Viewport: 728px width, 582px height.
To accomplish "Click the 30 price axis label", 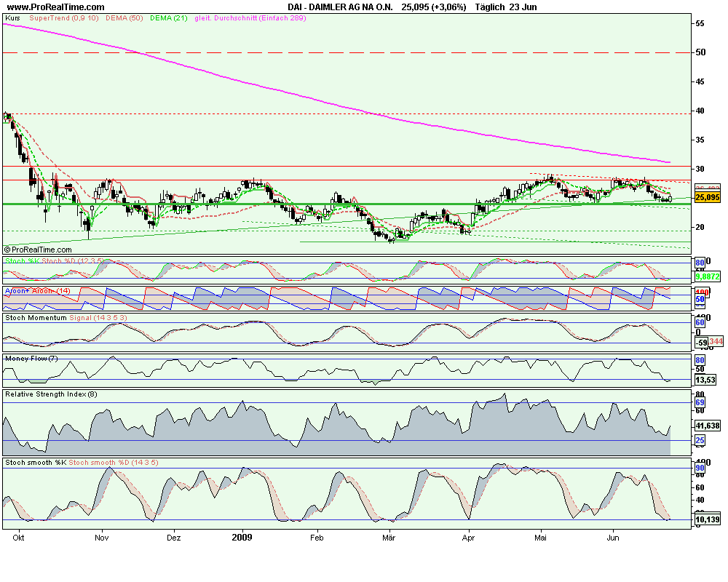I will (700, 169).
